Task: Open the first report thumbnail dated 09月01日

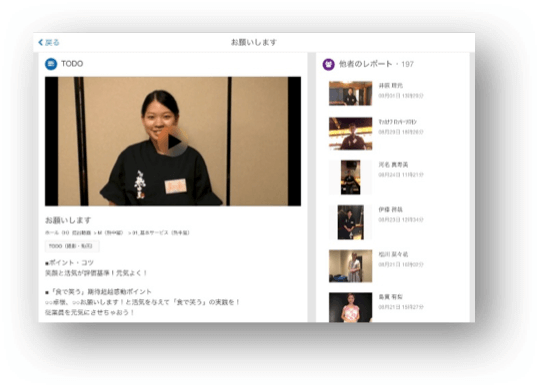Action: tap(350, 93)
